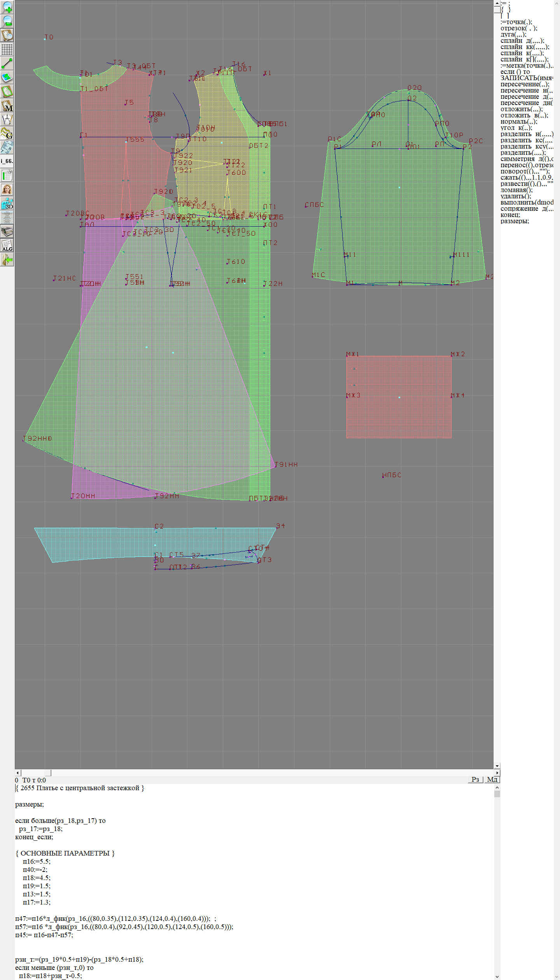Viewport: 560px width, 980px height.
Task: Open the 3D view tool
Action: point(7,203)
